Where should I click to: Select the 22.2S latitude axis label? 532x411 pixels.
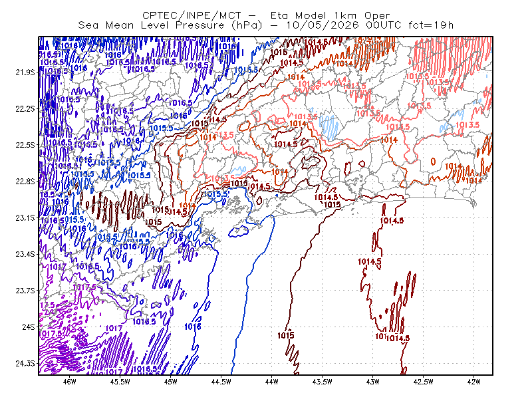25,108
